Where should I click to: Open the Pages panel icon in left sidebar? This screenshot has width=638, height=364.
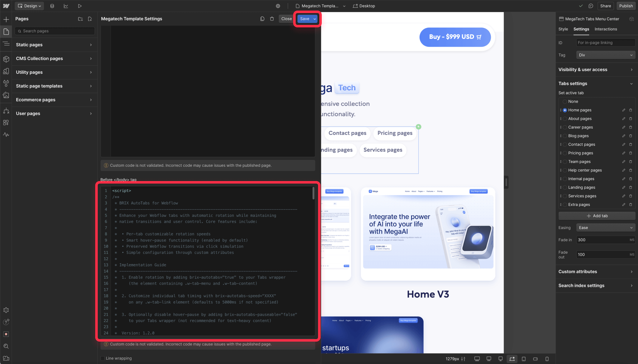coord(6,31)
